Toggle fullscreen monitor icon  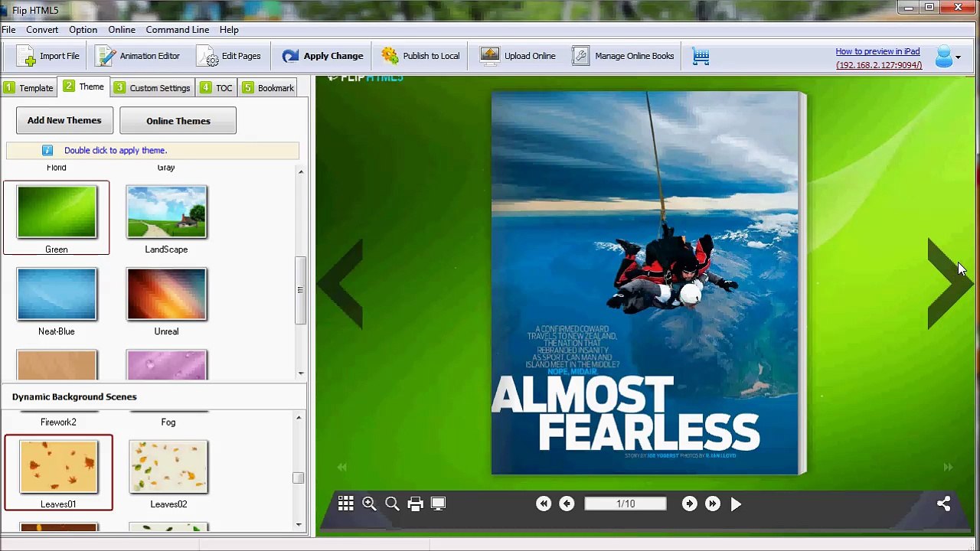[x=438, y=504]
